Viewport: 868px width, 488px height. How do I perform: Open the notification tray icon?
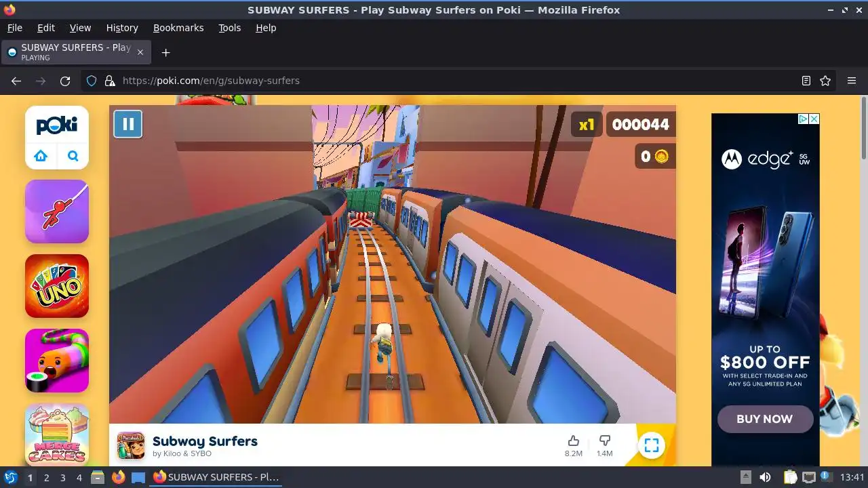point(826,477)
